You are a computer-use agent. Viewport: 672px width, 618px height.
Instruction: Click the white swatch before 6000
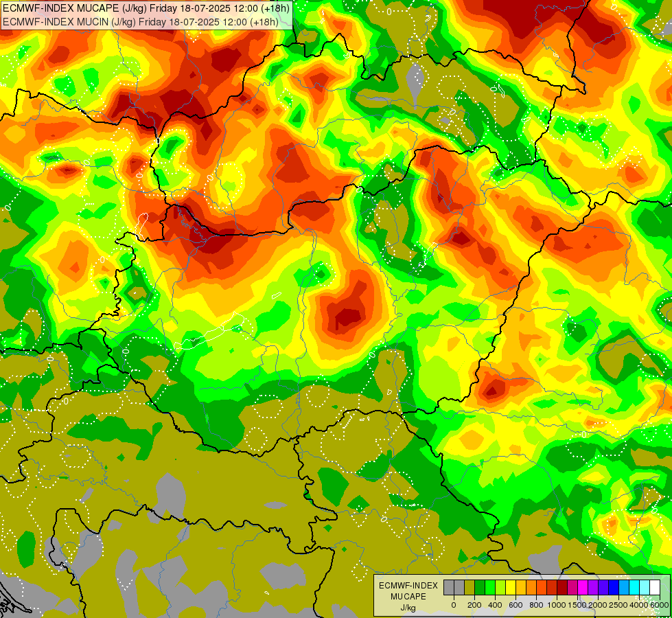(x=655, y=587)
